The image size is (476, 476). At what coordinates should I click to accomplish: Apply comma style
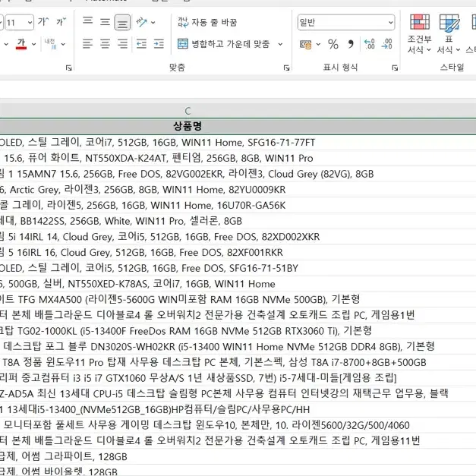pyautogui.click(x=351, y=44)
